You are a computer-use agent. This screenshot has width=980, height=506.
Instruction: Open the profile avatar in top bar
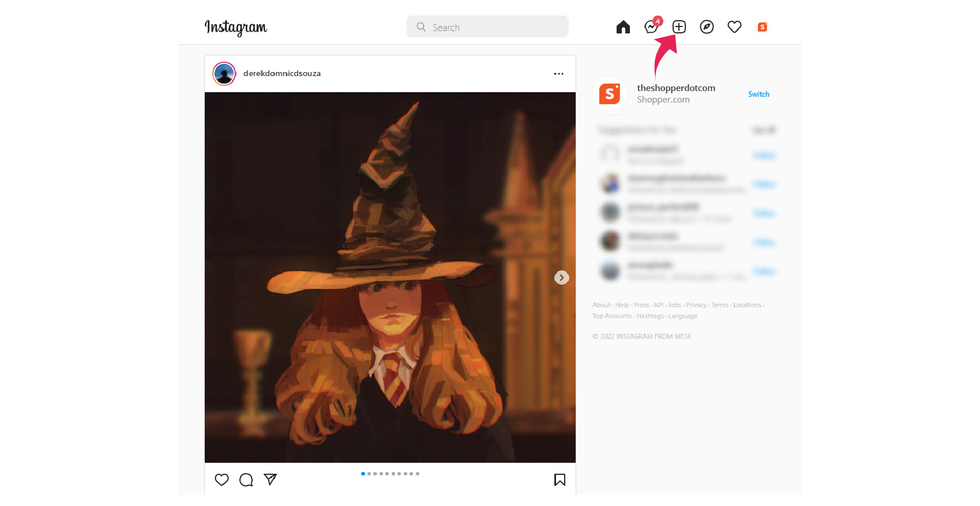(762, 27)
